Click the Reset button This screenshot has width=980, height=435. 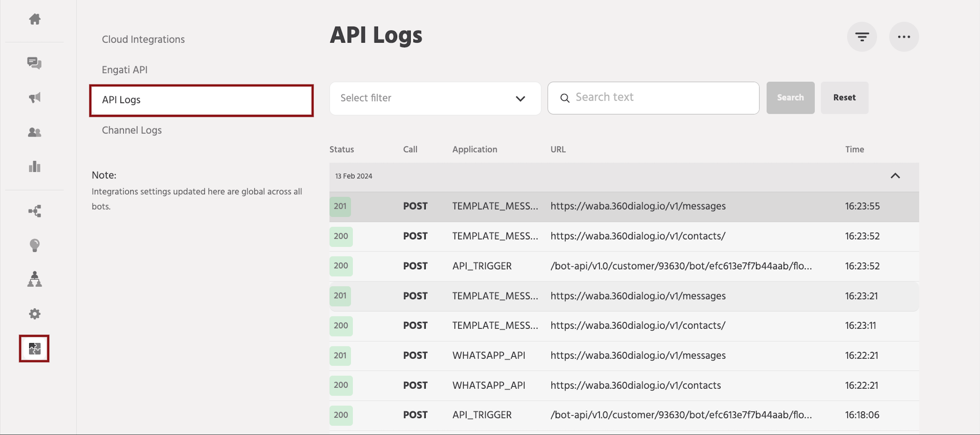tap(844, 97)
